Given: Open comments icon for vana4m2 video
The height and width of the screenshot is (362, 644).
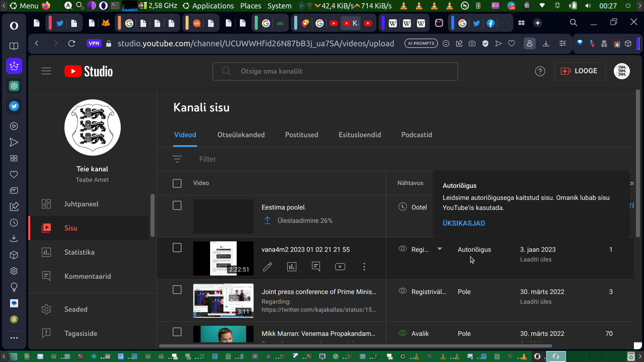Looking at the screenshot, I should coord(316,267).
